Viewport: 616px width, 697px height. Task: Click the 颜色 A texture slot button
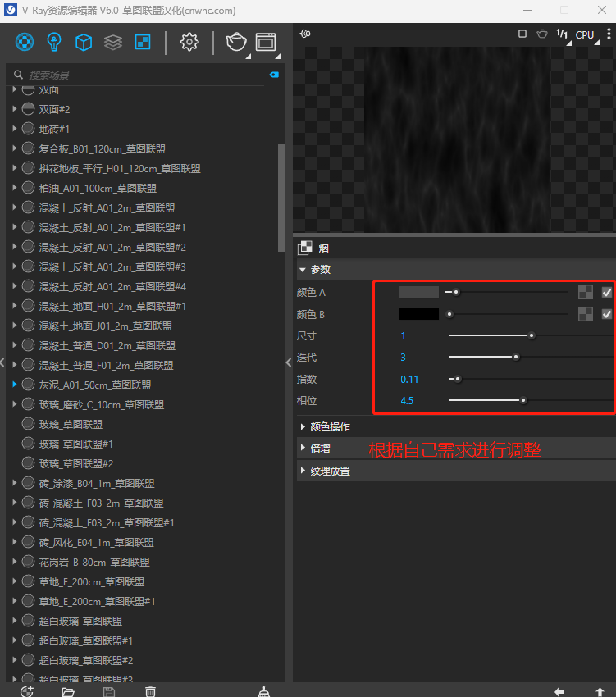coord(586,292)
